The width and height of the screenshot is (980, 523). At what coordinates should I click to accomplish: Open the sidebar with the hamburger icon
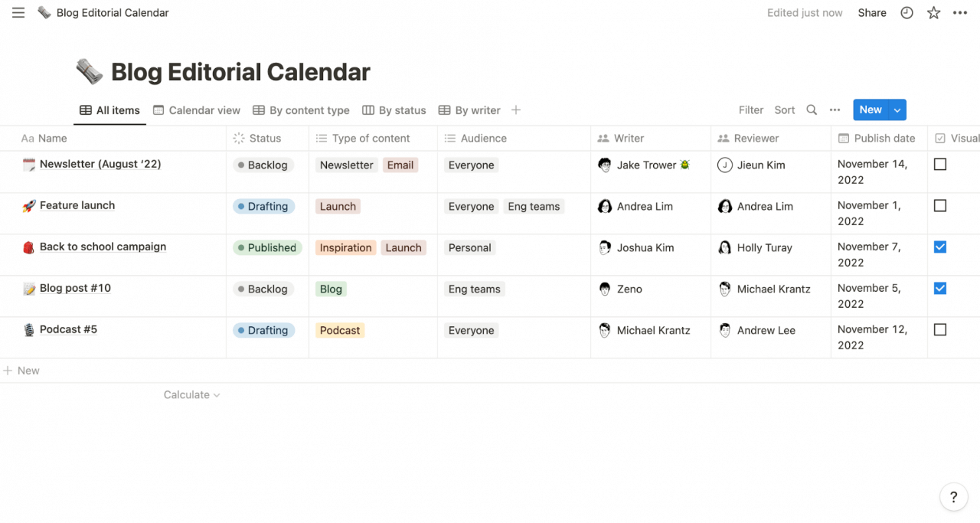tap(18, 12)
